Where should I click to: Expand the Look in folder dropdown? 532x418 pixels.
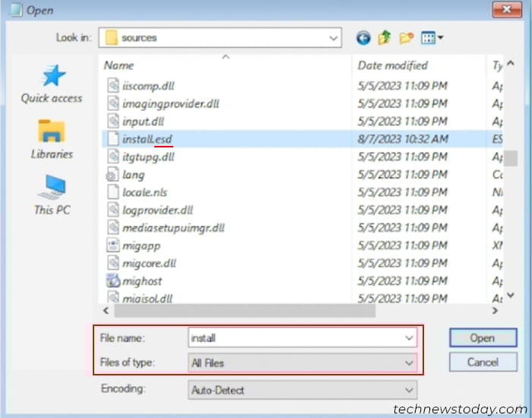click(333, 38)
